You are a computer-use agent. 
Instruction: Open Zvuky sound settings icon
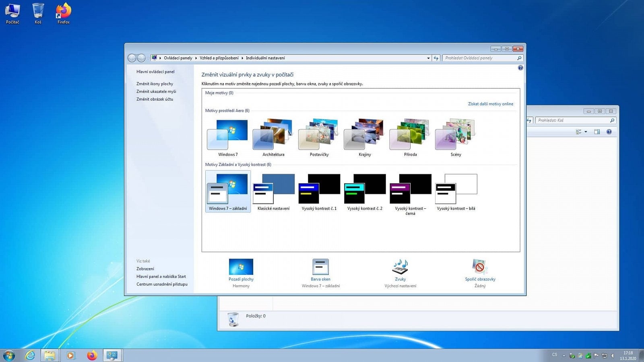pos(400,267)
